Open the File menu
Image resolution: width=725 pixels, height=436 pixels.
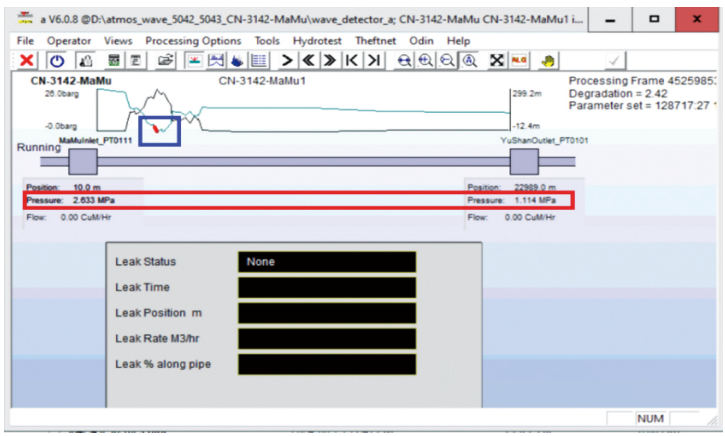pyautogui.click(x=27, y=40)
